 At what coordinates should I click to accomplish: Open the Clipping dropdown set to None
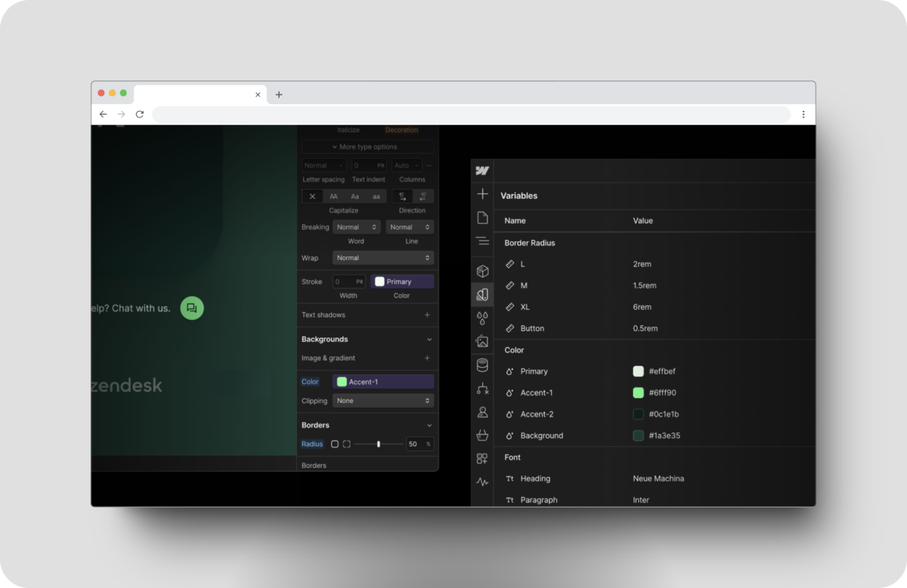(383, 400)
